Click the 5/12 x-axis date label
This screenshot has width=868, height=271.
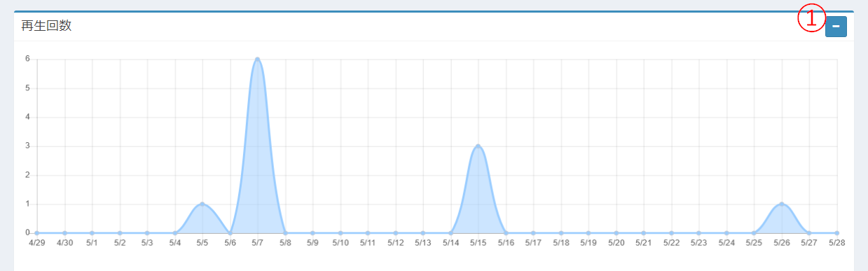click(395, 243)
